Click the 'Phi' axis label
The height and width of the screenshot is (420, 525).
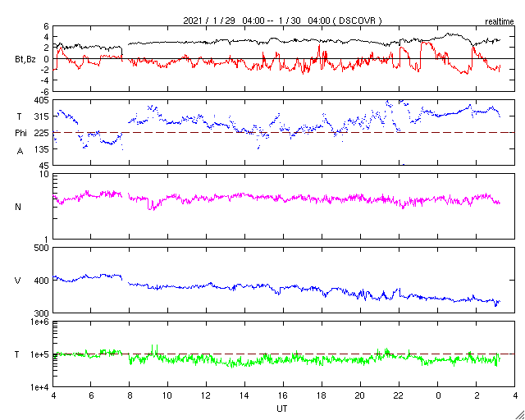21,134
